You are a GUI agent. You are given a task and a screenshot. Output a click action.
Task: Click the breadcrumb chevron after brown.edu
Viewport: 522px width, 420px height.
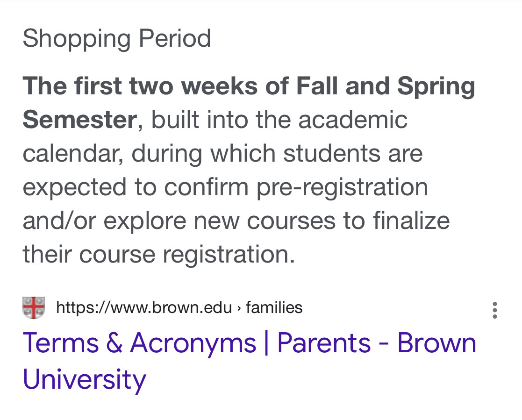click(x=239, y=308)
